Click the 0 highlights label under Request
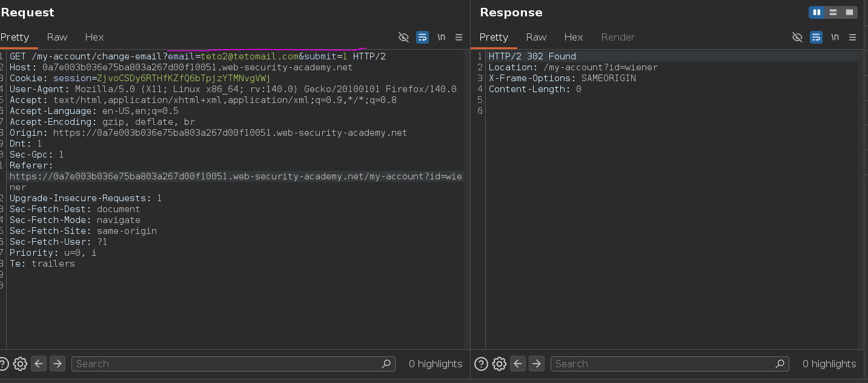The width and height of the screenshot is (868, 383). (x=436, y=364)
